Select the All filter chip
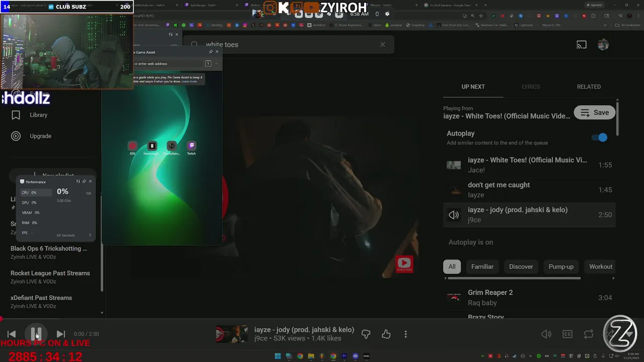Viewport: 644px width, 362px height. pyautogui.click(x=452, y=266)
